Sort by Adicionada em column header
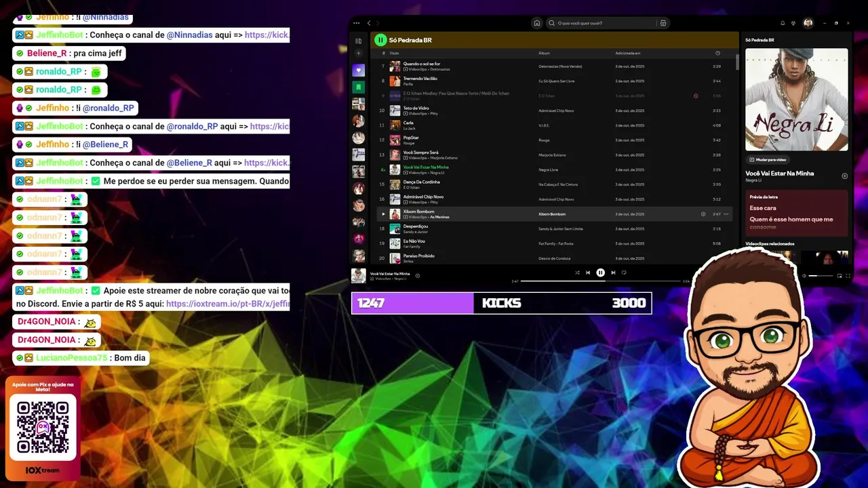The width and height of the screenshot is (868, 488). pyautogui.click(x=628, y=53)
